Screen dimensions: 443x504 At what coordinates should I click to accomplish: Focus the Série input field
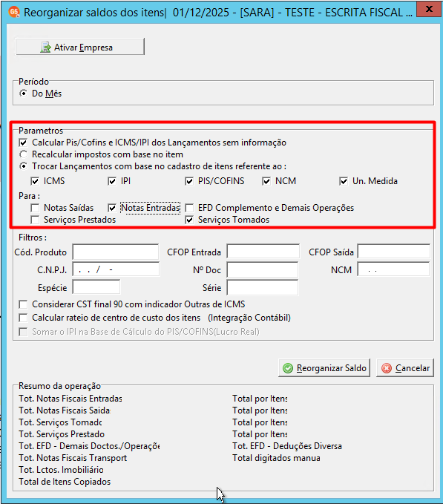point(263,287)
